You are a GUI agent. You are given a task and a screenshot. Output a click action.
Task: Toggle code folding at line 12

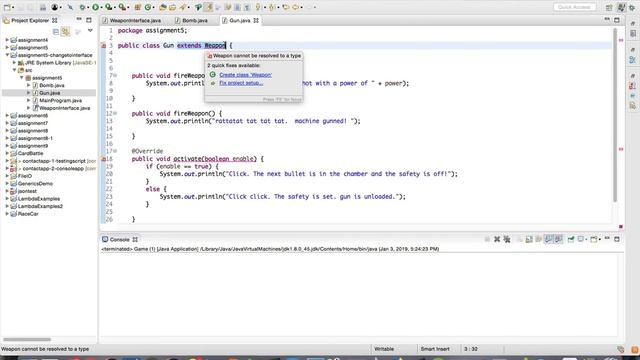[115, 113]
